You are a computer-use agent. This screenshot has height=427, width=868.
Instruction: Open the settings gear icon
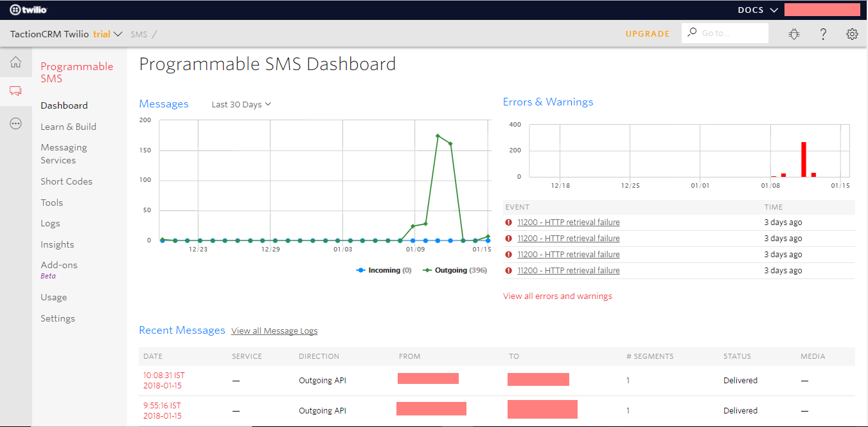point(852,34)
